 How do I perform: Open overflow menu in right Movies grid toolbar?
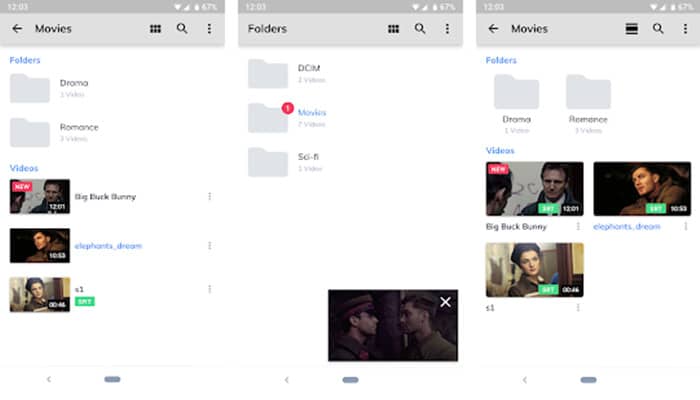[685, 29]
